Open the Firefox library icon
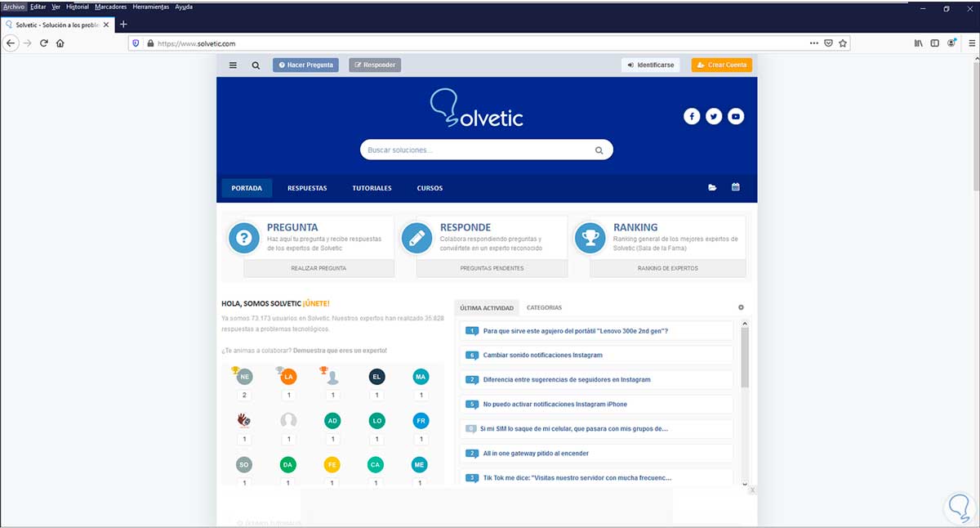The image size is (980, 528). pos(919,43)
